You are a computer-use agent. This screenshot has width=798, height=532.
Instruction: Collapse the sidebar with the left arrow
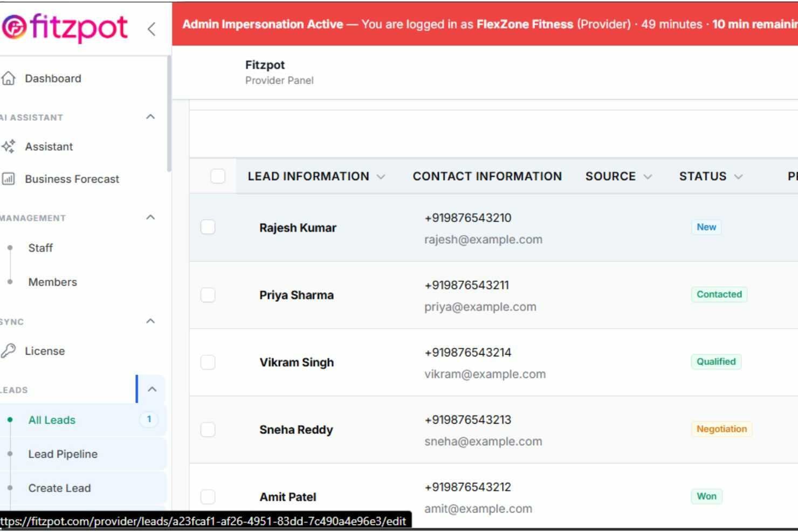pos(152,29)
